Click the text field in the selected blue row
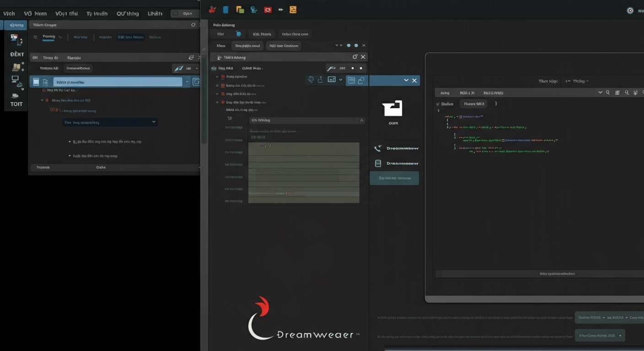Screen dimensions: 644x351 (118, 82)
